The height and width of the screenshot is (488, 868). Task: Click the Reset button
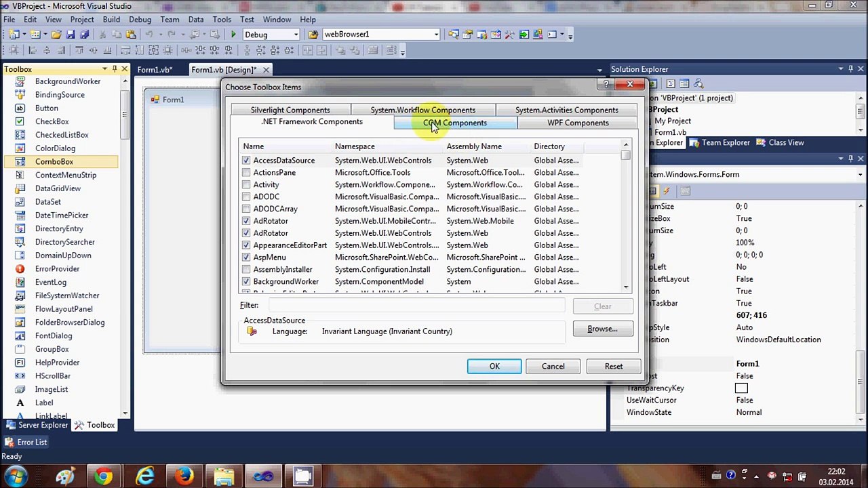coord(614,366)
